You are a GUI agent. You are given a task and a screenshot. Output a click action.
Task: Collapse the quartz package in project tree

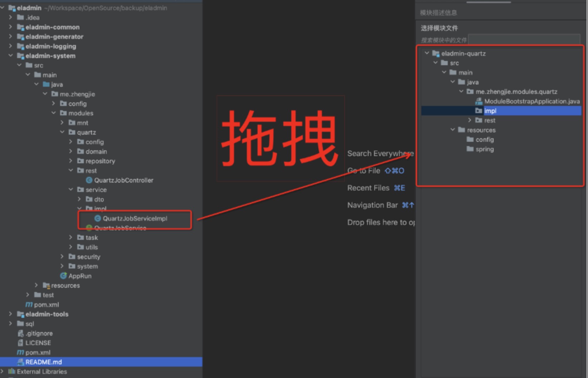click(62, 132)
